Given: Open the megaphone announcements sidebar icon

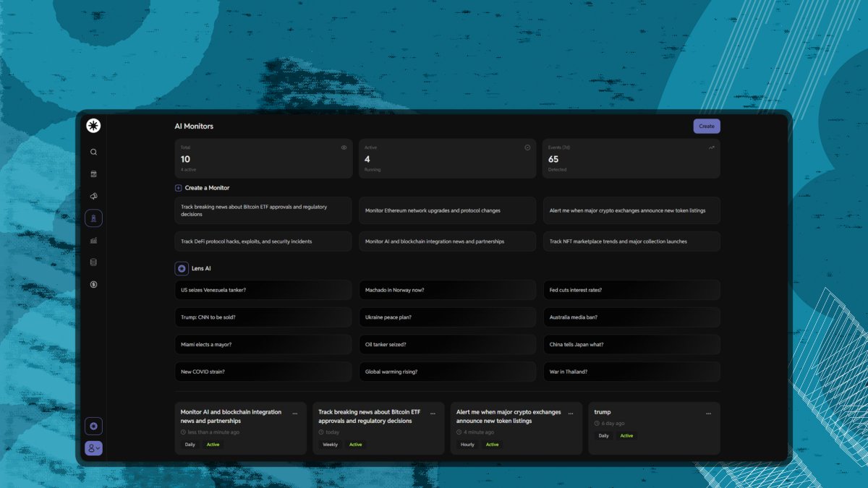Looking at the screenshot, I should tap(93, 196).
